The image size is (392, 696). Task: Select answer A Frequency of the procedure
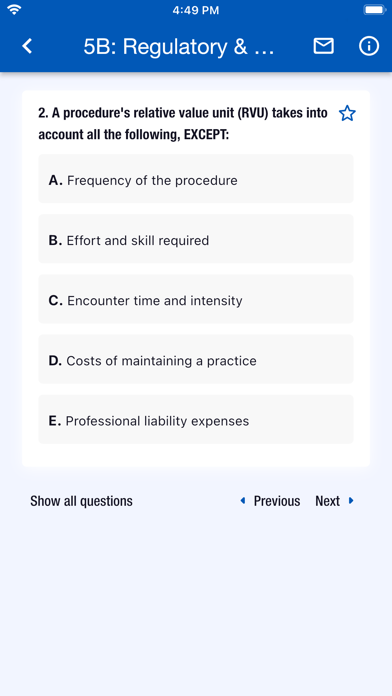pyautogui.click(x=196, y=179)
